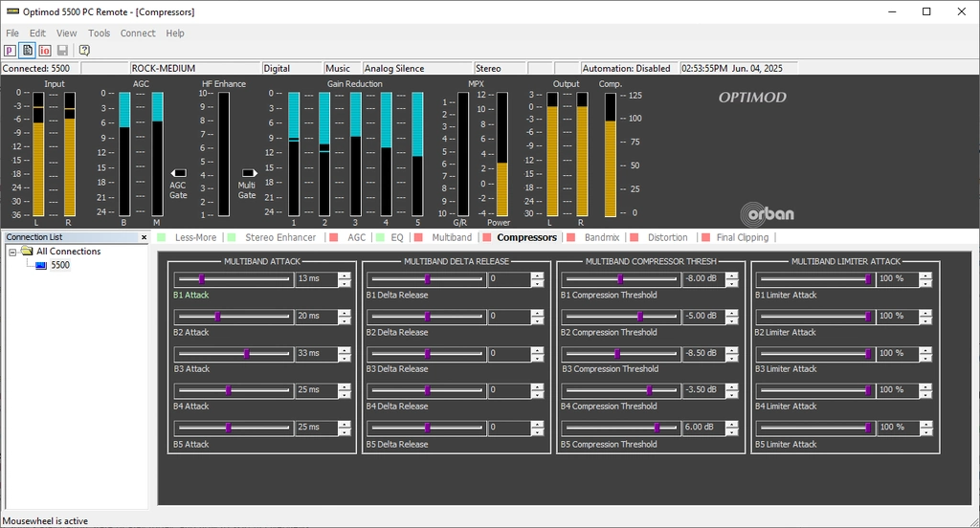Viewport: 980px width, 528px height.
Task: Click the B1 Attack 13 ms field
Action: (316, 278)
